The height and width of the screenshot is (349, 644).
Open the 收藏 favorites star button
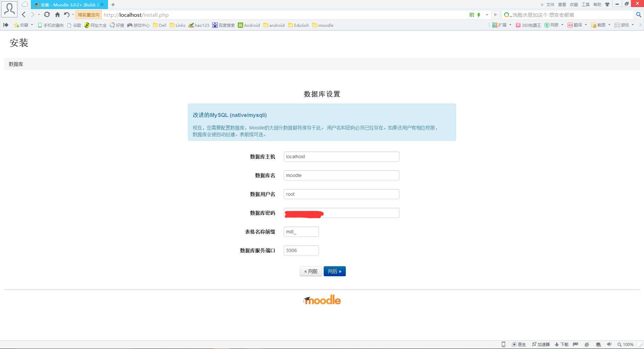coord(21,25)
